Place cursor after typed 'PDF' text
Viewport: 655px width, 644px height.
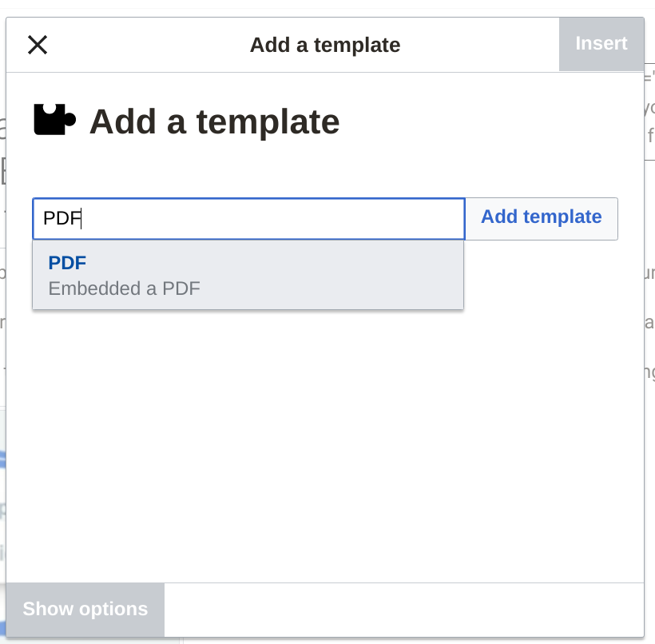(x=83, y=218)
